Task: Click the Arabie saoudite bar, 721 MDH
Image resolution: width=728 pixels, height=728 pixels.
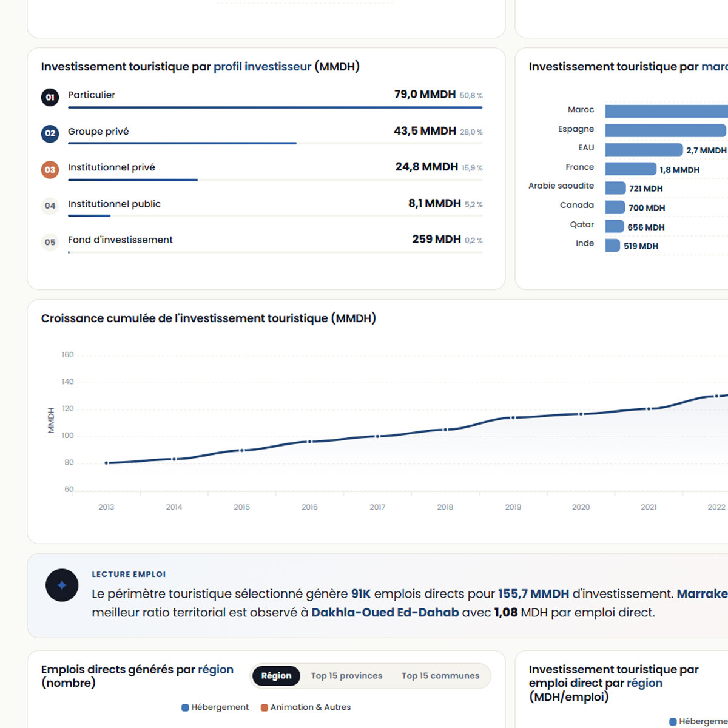Action: point(615,188)
